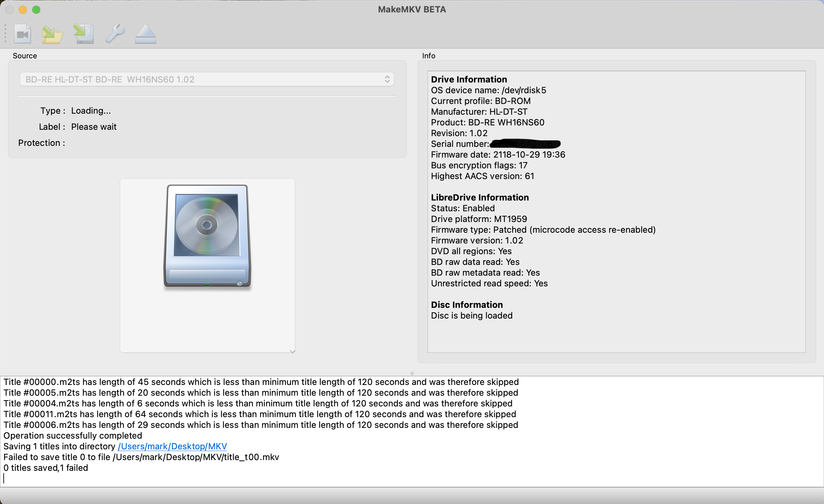This screenshot has width=824, height=504.
Task: Click the LibreDrive Information heading
Action: pos(480,198)
